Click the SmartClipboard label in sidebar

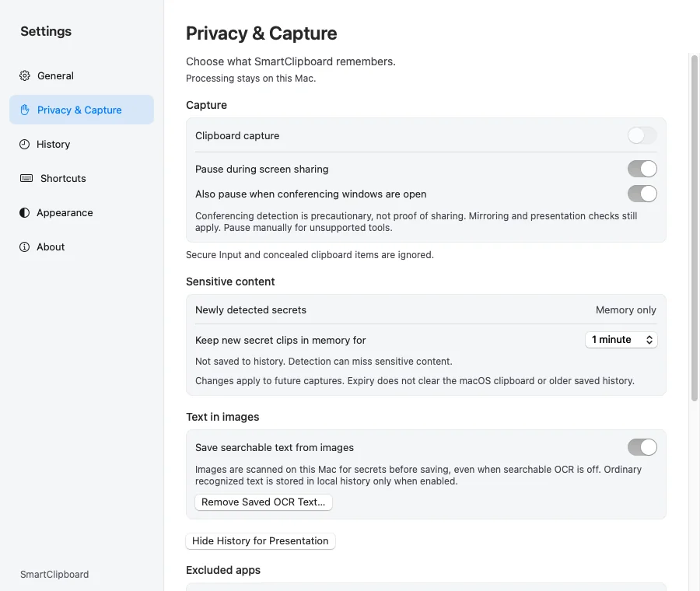pos(54,575)
